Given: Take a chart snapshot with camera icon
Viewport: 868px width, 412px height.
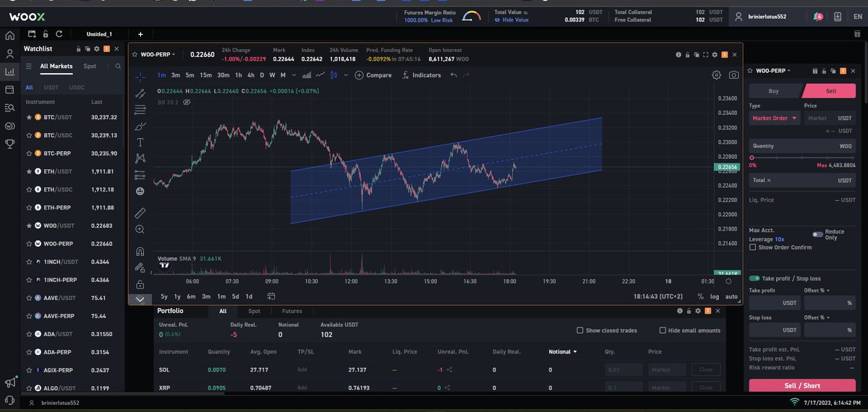Looking at the screenshot, I should coord(734,75).
